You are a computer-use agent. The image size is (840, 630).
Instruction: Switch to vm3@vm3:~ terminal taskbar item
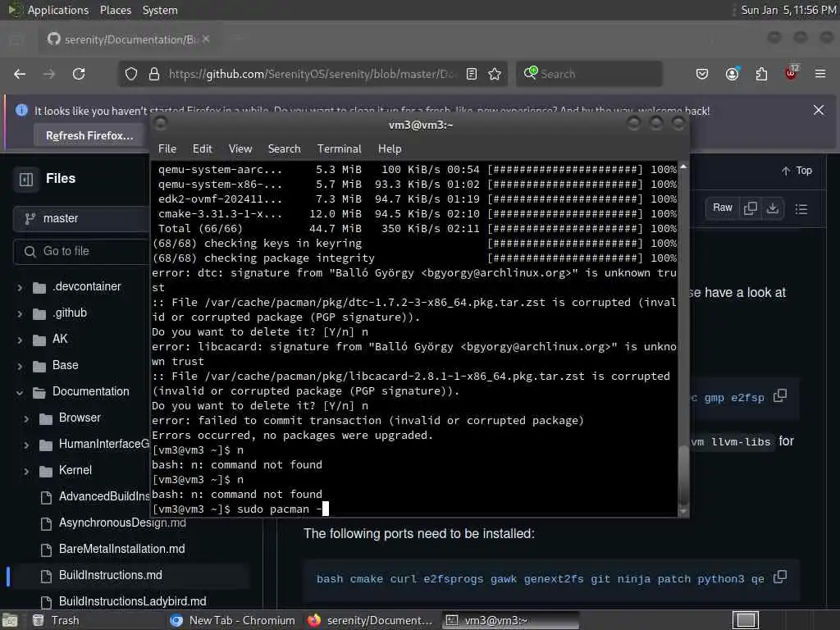(509, 620)
